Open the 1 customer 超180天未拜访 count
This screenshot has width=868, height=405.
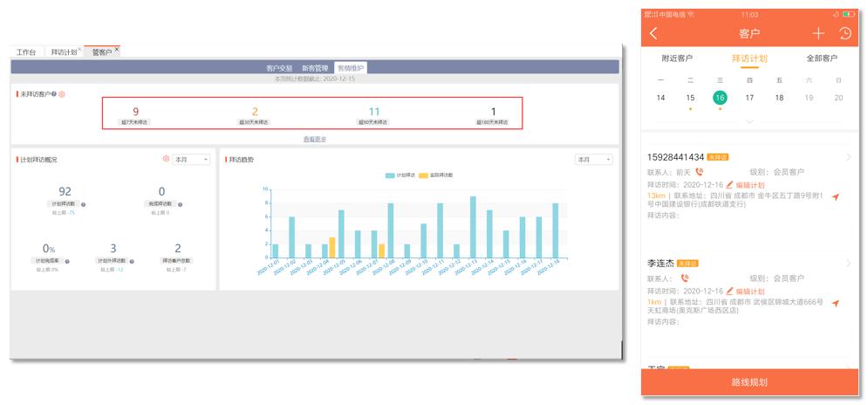pyautogui.click(x=494, y=112)
